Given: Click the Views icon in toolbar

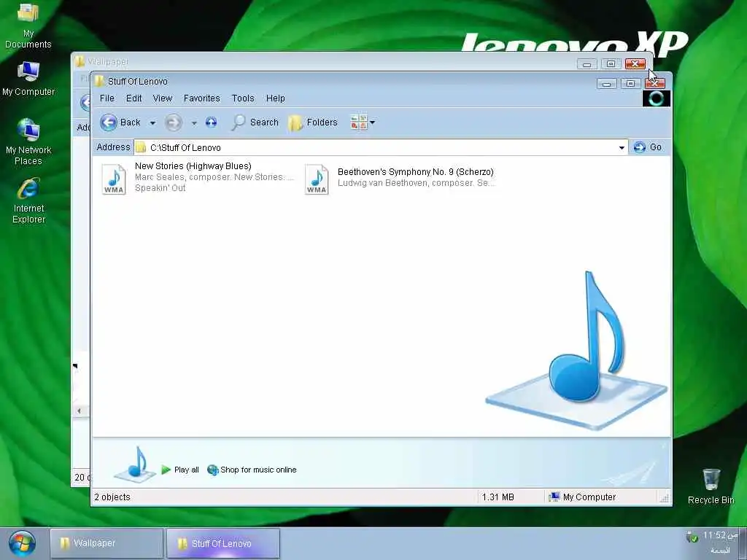Looking at the screenshot, I should click(x=359, y=122).
